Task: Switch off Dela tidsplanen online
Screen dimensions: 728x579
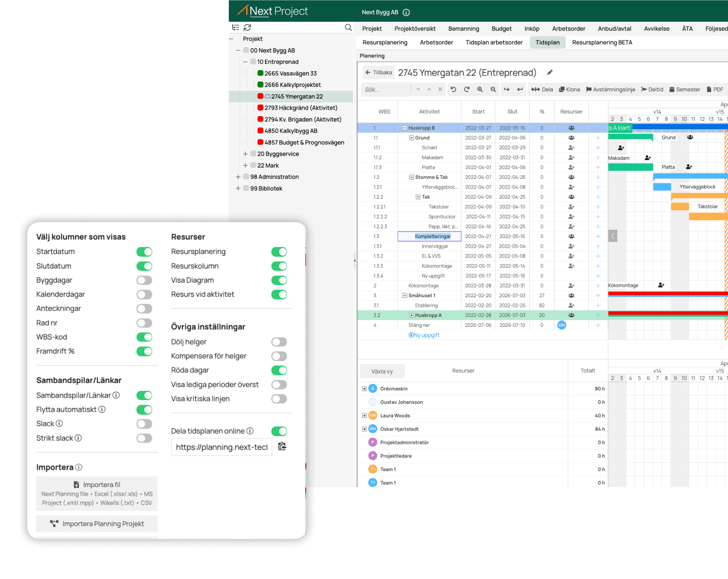Action: click(x=279, y=431)
